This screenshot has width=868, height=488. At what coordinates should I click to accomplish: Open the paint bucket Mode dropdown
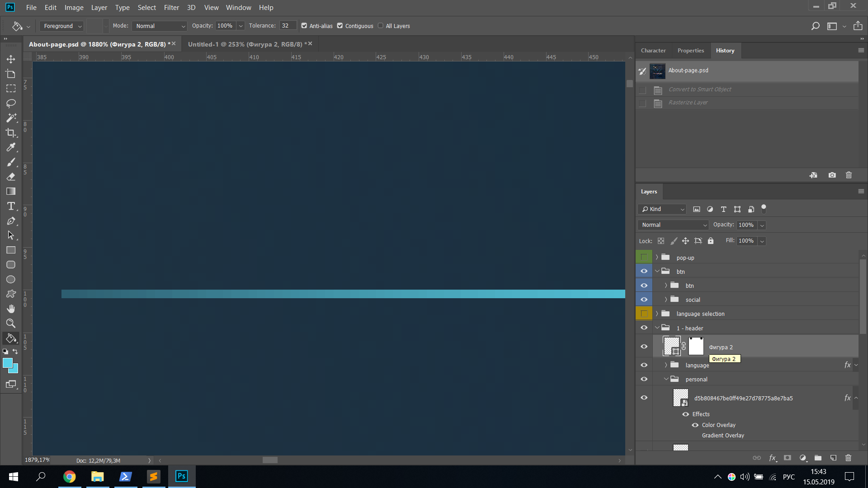tap(160, 26)
